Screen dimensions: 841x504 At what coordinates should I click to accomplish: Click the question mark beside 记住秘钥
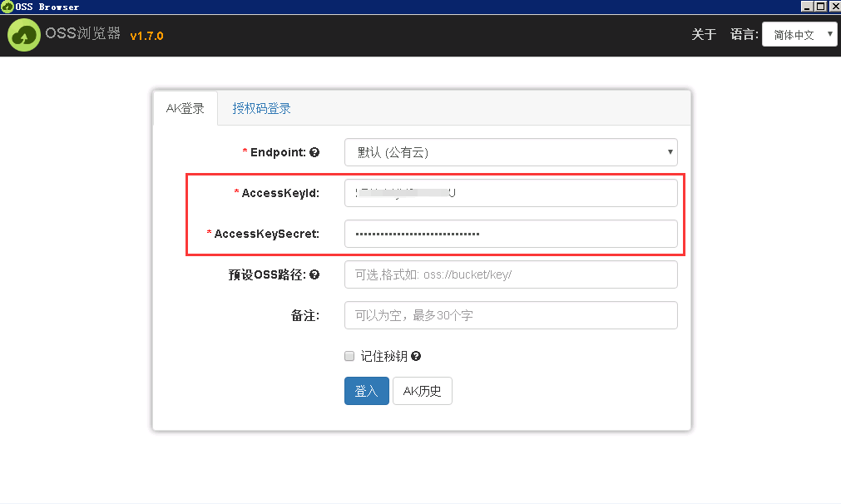[416, 356]
